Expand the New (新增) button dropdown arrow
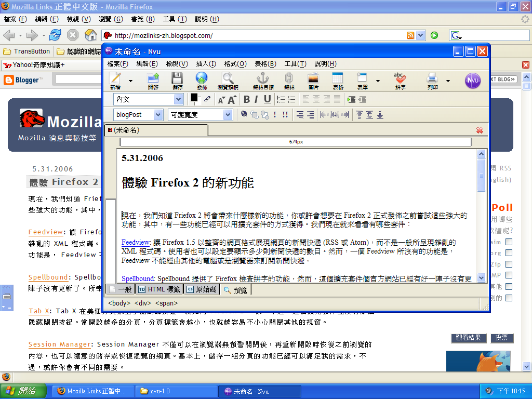This screenshot has height=399, width=532. point(130,81)
